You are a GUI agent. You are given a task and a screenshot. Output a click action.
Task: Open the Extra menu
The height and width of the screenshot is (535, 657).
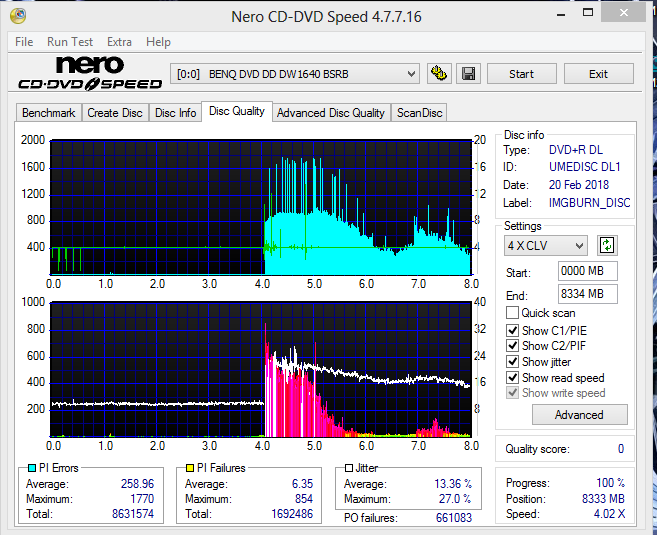119,42
